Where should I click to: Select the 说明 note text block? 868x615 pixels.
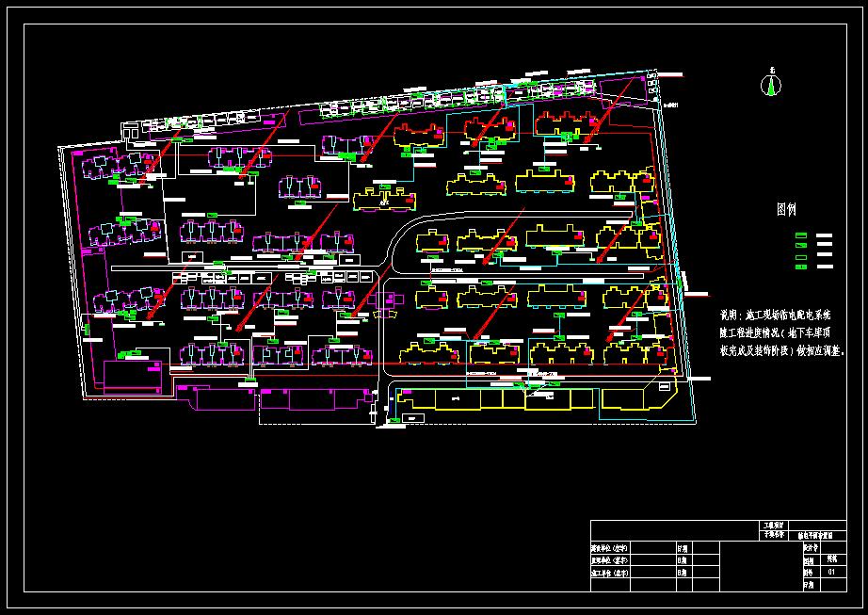(x=782, y=332)
